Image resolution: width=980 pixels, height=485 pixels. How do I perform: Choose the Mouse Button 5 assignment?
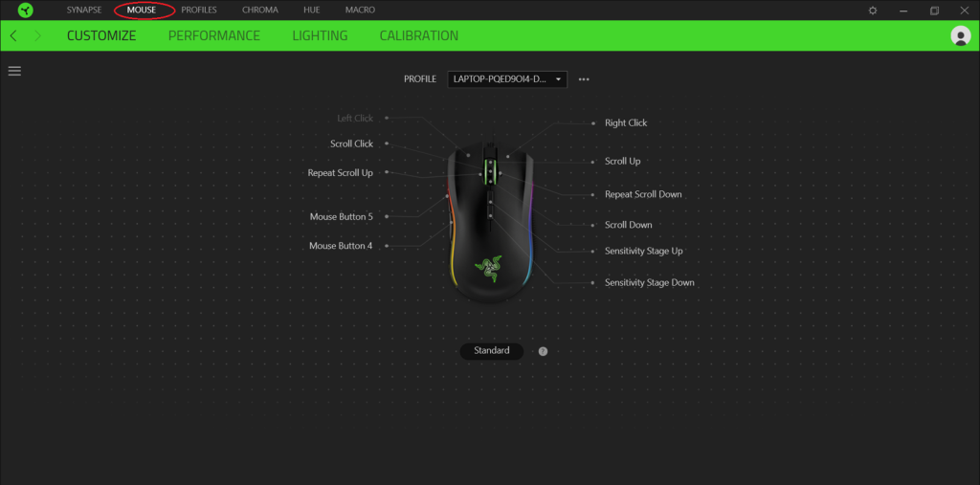click(x=341, y=217)
